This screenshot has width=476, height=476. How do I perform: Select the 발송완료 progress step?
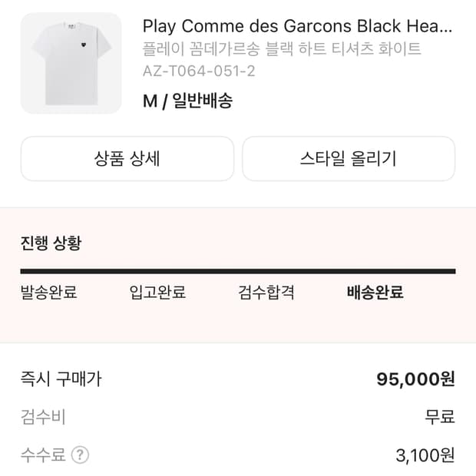click(x=48, y=293)
